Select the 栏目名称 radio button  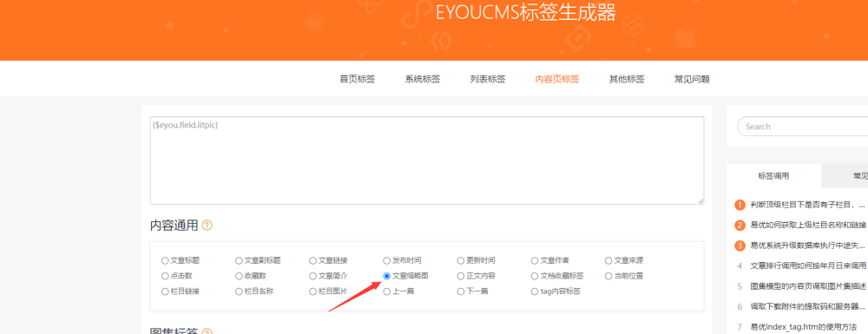click(239, 291)
